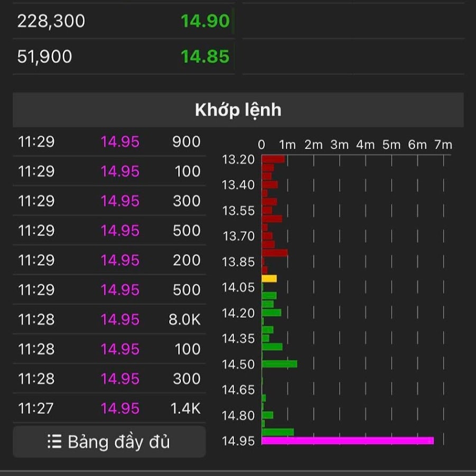The image size is (476, 476).
Task: Select the 228,300 bid volume
Action: coord(51,21)
